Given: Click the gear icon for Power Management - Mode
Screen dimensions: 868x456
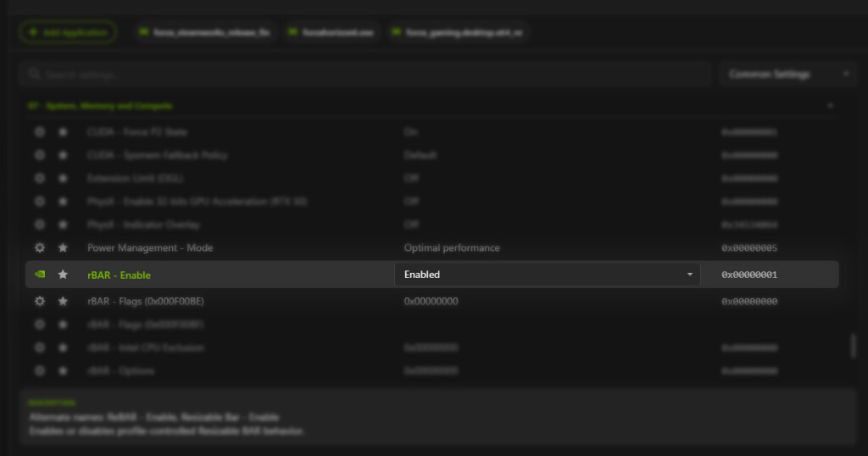Looking at the screenshot, I should coord(40,248).
